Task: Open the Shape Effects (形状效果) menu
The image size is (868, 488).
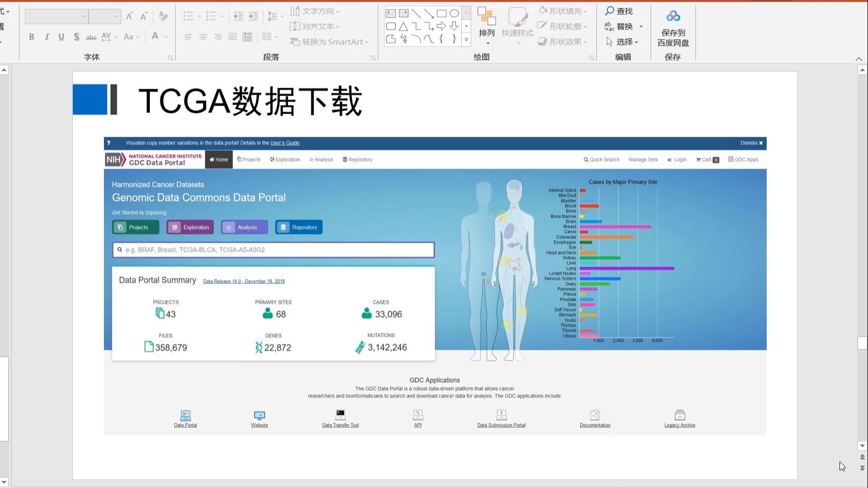Action: tap(563, 42)
